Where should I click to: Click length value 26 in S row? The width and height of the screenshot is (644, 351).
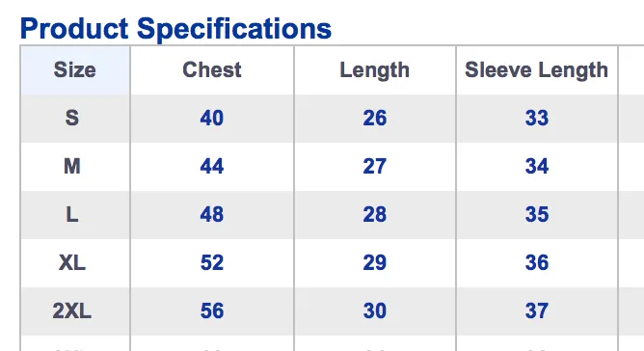point(375,118)
